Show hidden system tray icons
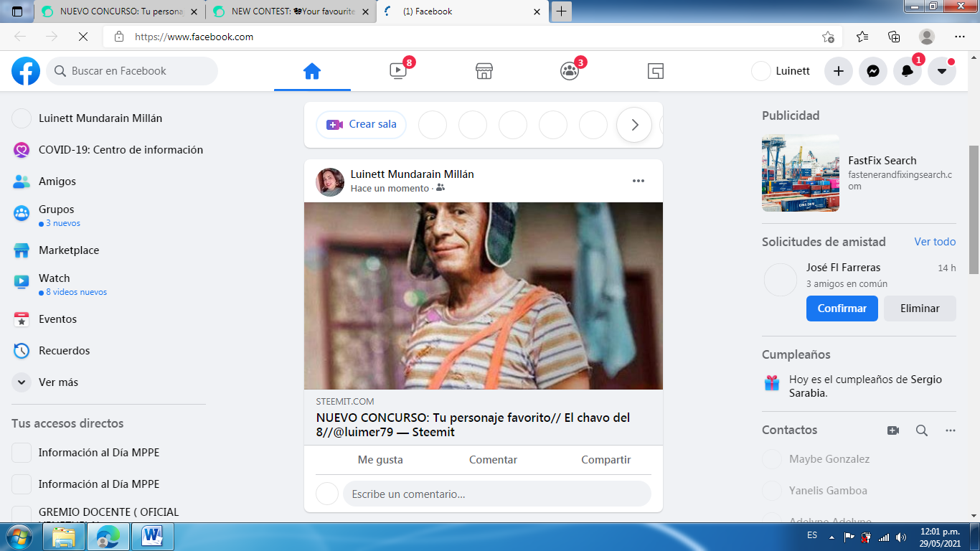The height and width of the screenshot is (551, 980). tap(831, 537)
